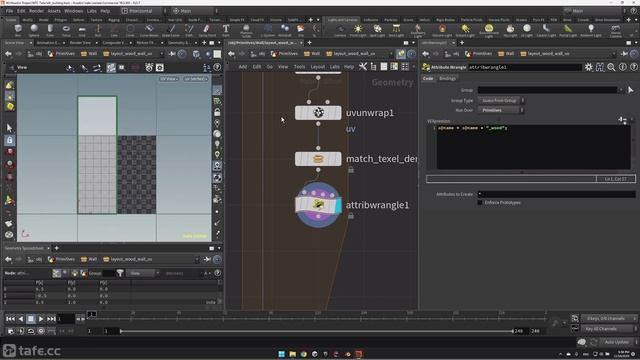The height and width of the screenshot is (360, 640).
Task: Open the Labs menu
Action: coord(91,11)
